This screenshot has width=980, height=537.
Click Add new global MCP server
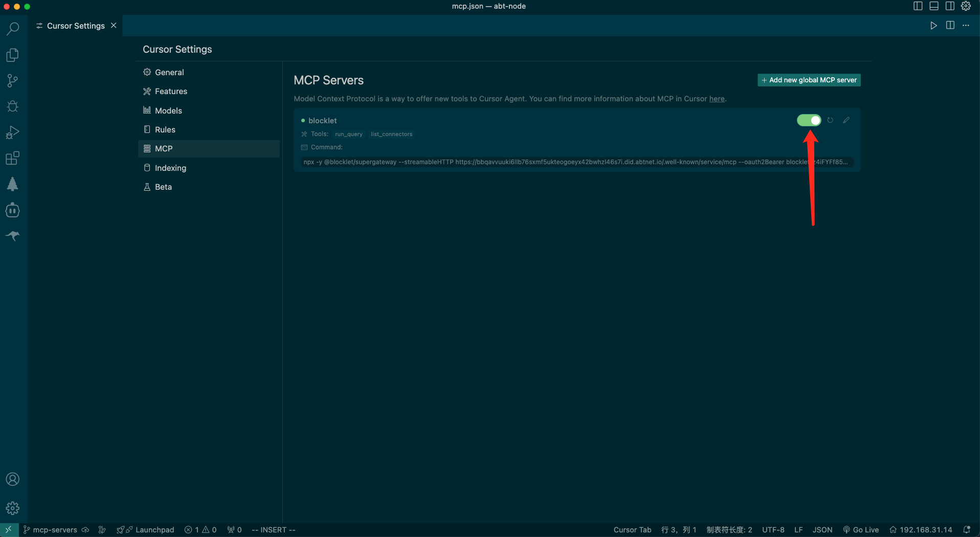(x=809, y=80)
